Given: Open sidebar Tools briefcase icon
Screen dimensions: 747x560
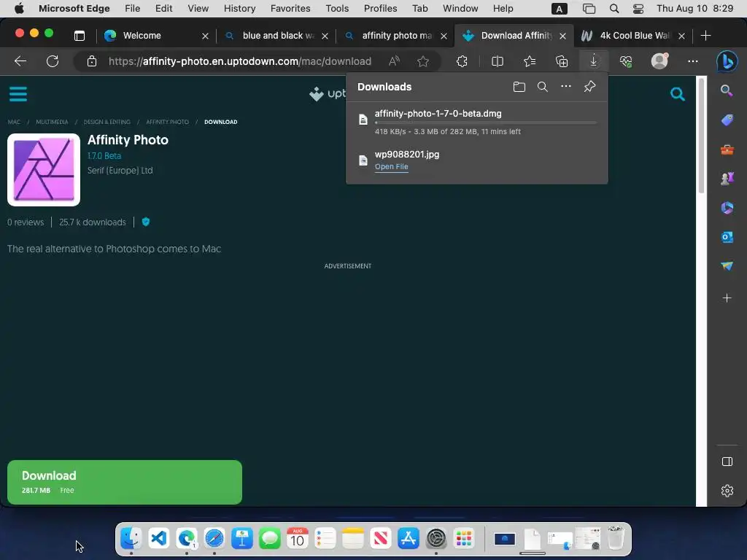Looking at the screenshot, I should (727, 149).
